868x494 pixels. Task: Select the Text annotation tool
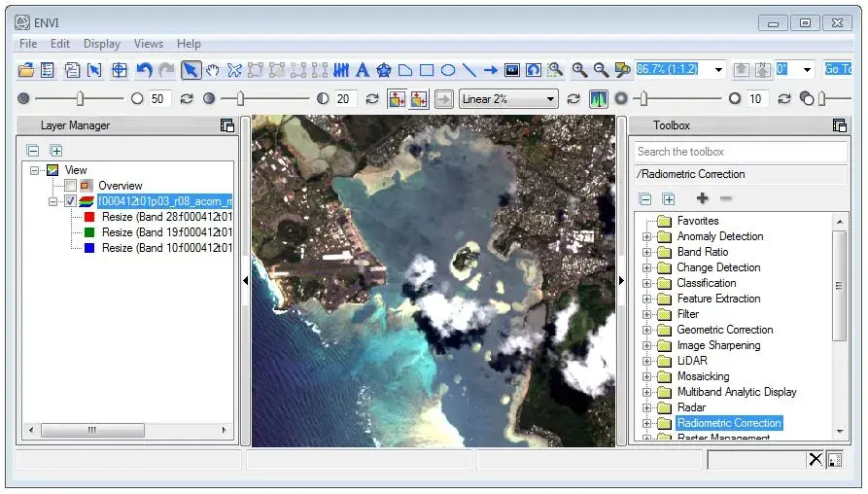tap(363, 70)
